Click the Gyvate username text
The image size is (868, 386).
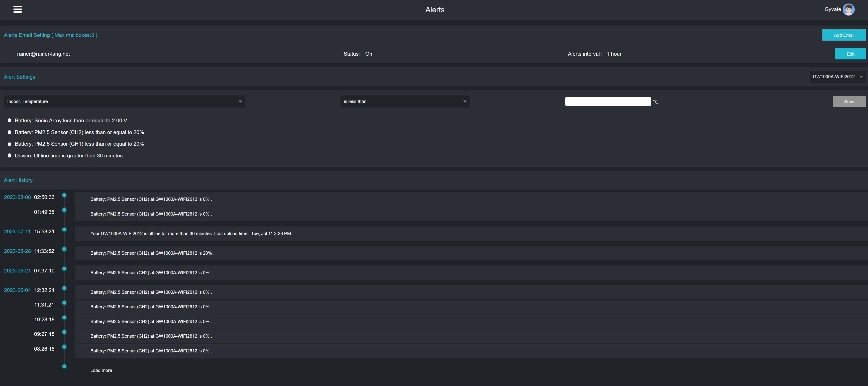[x=832, y=10]
